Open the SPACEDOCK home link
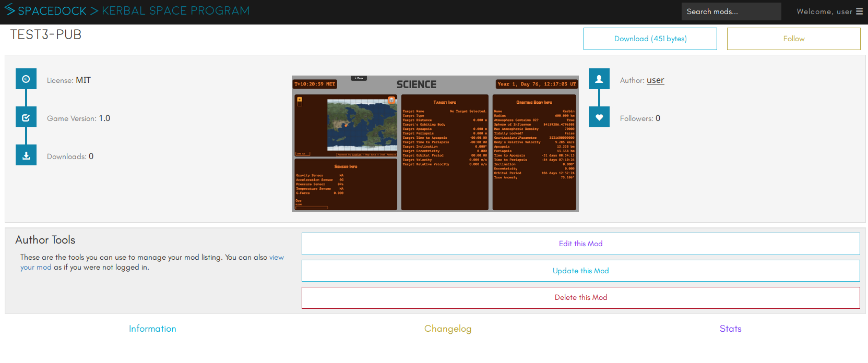 [x=52, y=10]
